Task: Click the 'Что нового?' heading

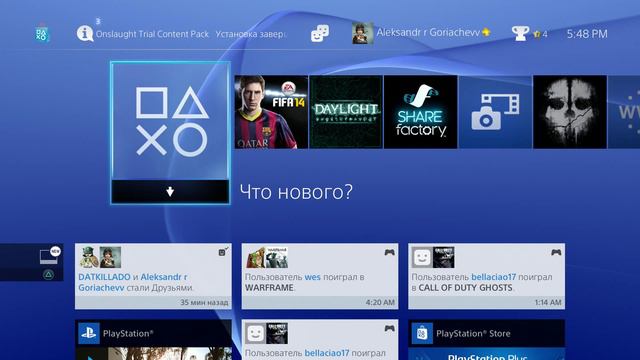Action: click(296, 192)
